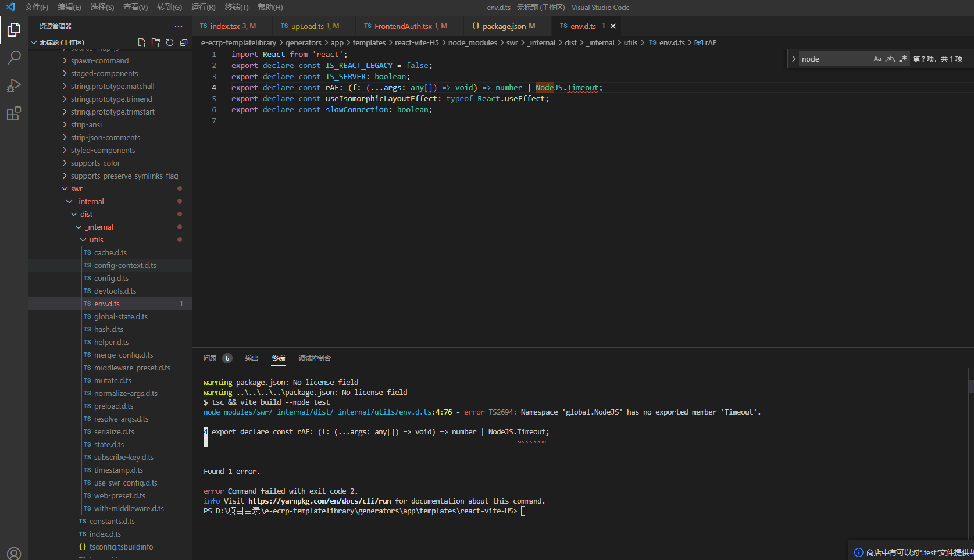This screenshot has height=560, width=974.
Task: Collapse all folders in Explorer
Action: click(183, 42)
